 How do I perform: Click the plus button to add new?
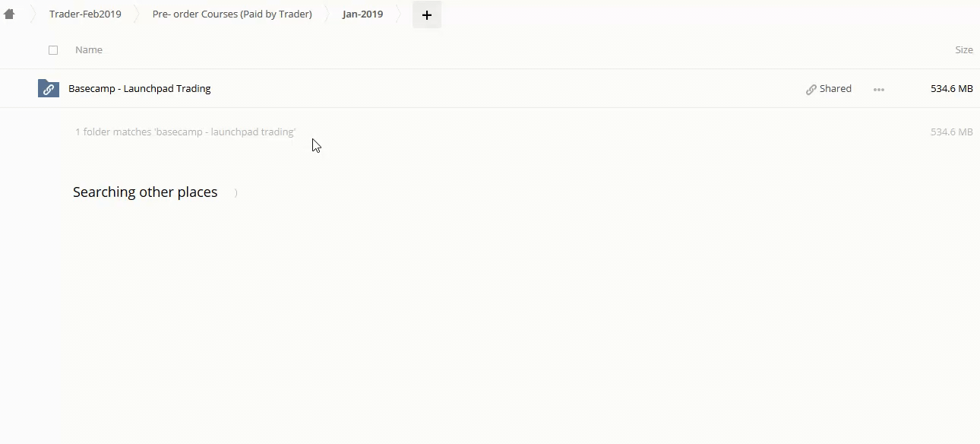pyautogui.click(x=427, y=14)
